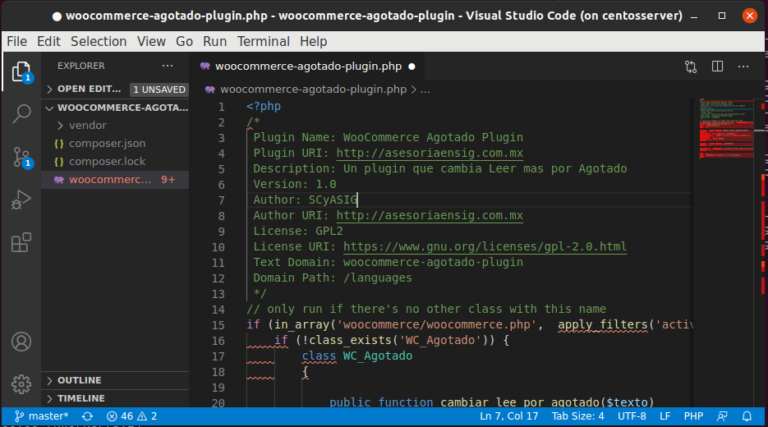Change the UTF-8 file encoding
Image resolution: width=768 pixels, height=427 pixels.
click(x=631, y=416)
